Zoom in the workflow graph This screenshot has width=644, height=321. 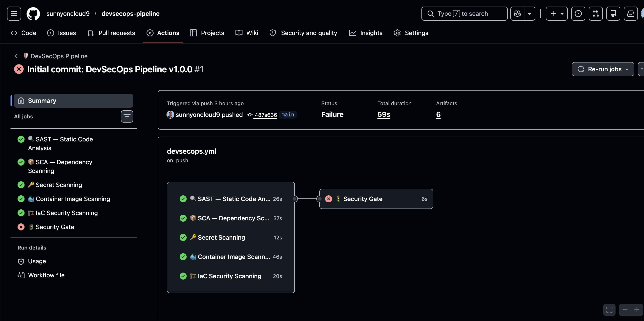(637, 310)
